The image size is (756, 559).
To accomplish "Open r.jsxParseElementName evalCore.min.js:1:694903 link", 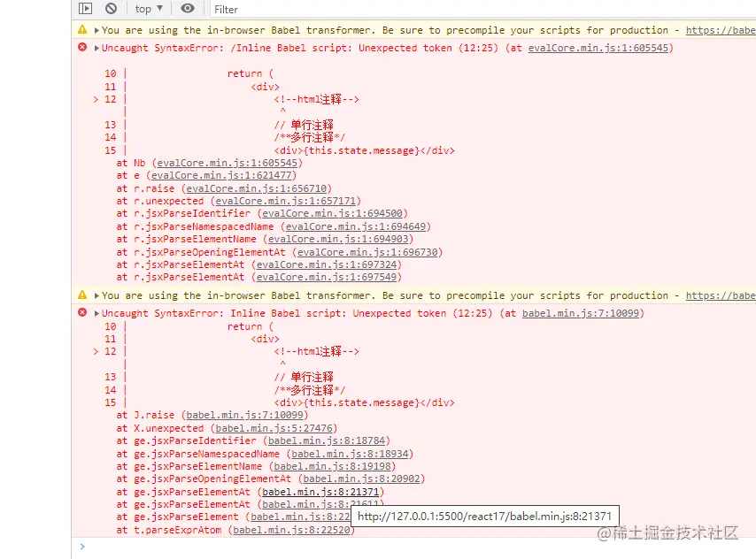I will tap(338, 239).
